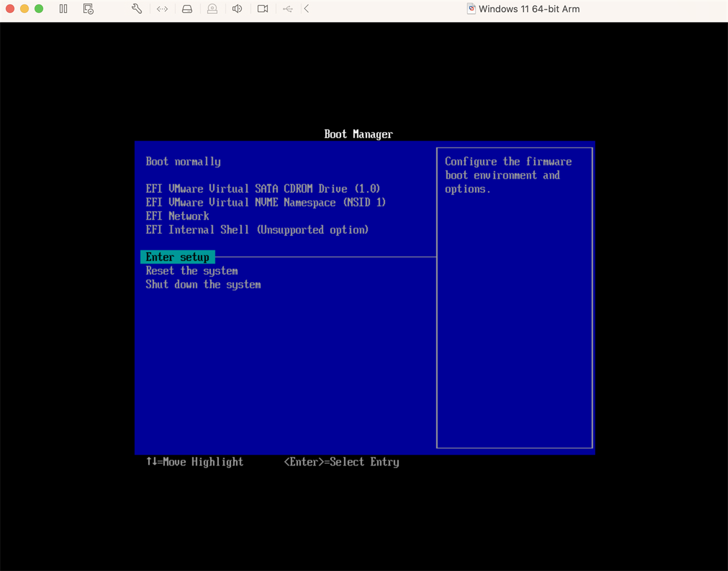Select EFI VMware Virtual NVME Namespace entry
This screenshot has height=571, width=728.
pyautogui.click(x=266, y=202)
